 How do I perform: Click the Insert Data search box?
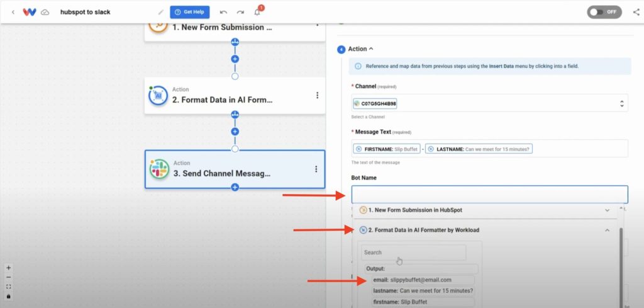click(414, 253)
